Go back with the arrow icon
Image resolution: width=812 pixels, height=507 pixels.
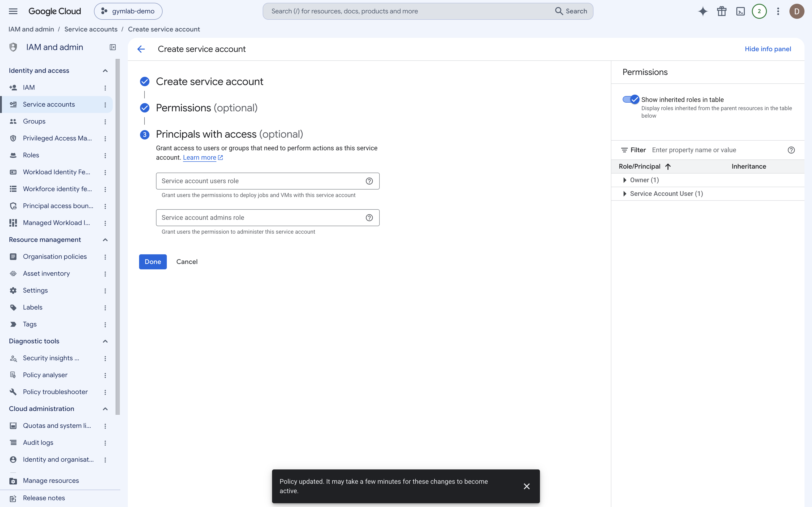coord(141,49)
